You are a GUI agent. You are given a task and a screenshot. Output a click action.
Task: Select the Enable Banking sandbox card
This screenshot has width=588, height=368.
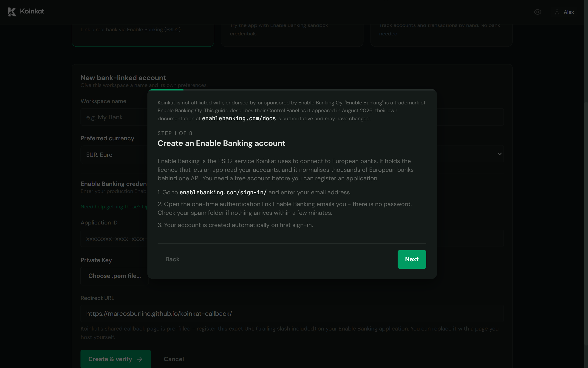(x=292, y=35)
